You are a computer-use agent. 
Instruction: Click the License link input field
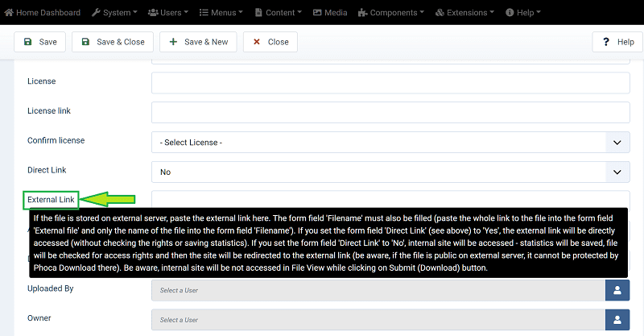pos(390,112)
